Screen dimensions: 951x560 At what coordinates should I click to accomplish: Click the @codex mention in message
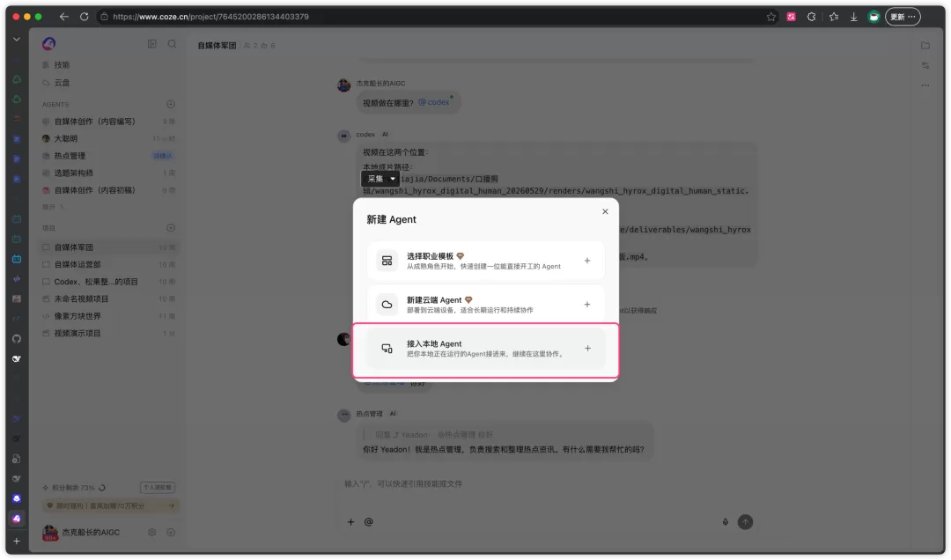click(434, 102)
